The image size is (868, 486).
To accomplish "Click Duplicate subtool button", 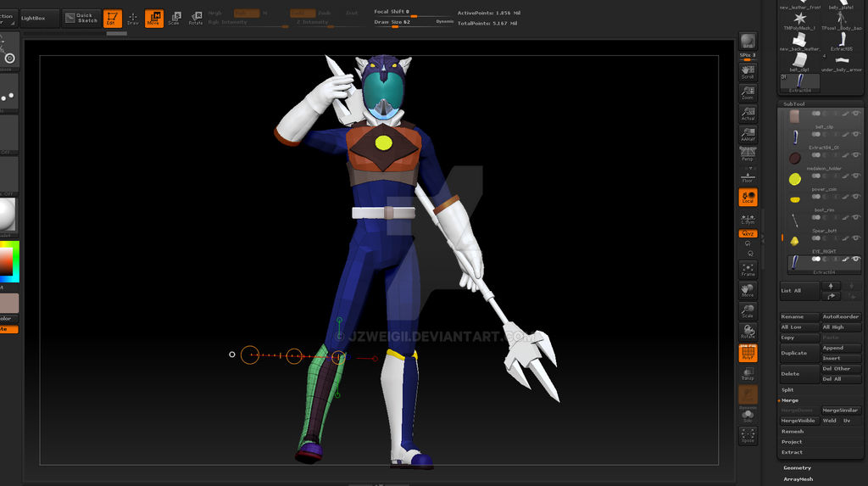I will click(x=799, y=353).
